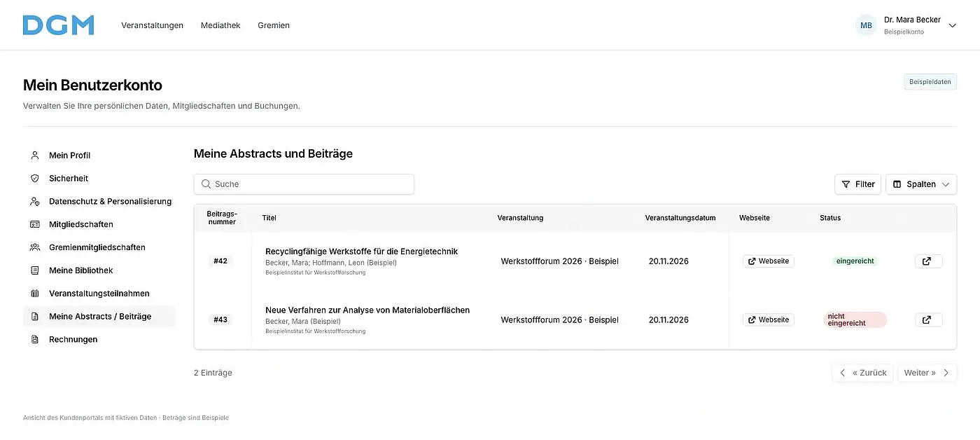The height and width of the screenshot is (440, 980).
Task: Click the MB avatar circle
Action: 866,25
